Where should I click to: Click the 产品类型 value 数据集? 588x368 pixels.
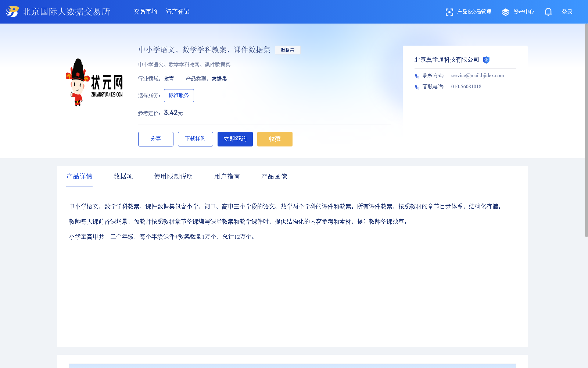coord(219,79)
